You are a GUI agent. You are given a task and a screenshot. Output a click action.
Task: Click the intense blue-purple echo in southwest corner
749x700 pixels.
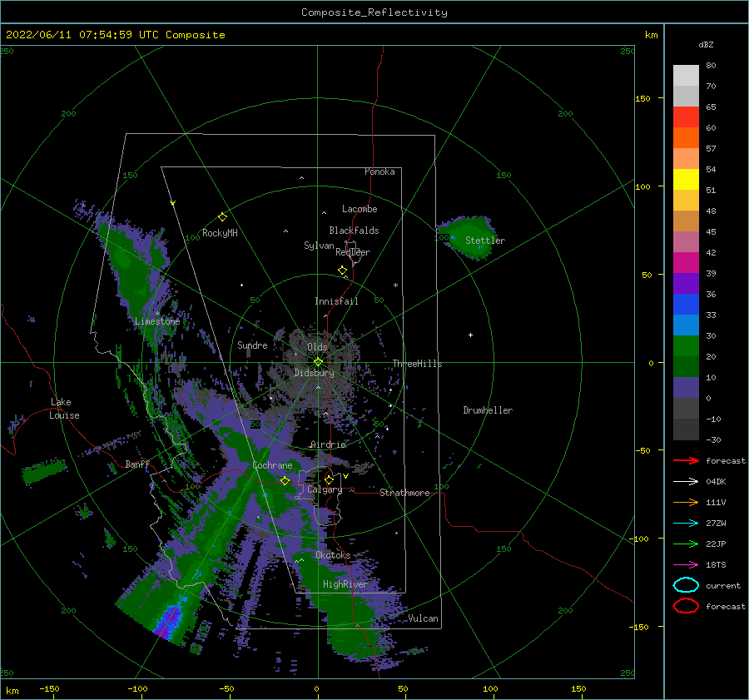pos(167,620)
